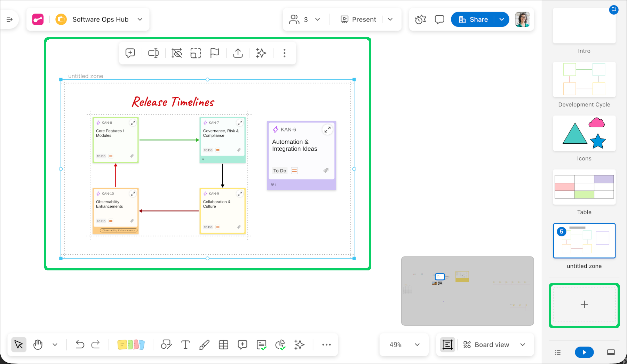Open the bottom toolbar more options menu

tap(326, 345)
